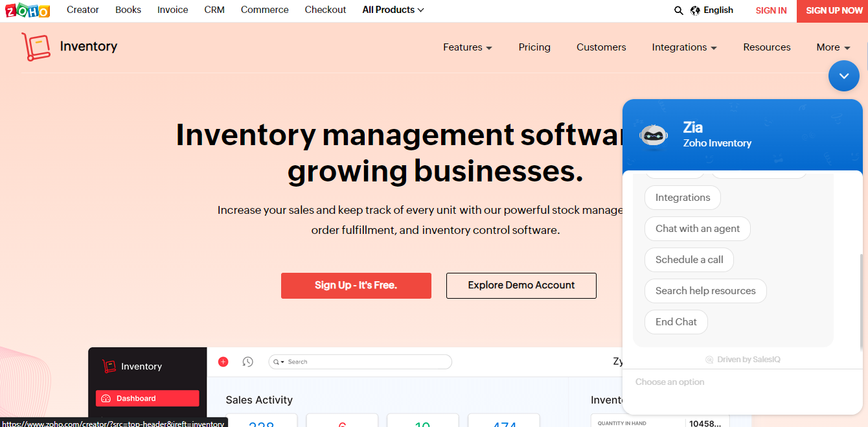Screen dimensions: 868x427
Task: Click the Zia chatbot avatar
Action: [x=654, y=135]
